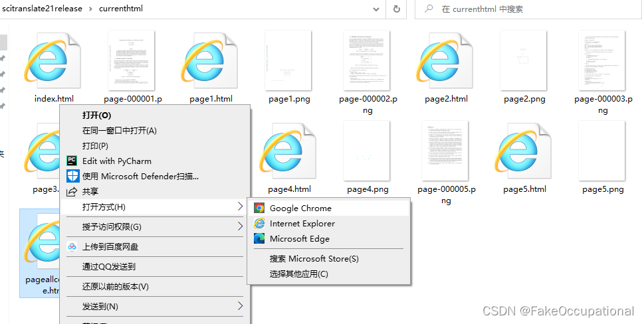This screenshot has height=324, width=644.
Task: Select the page-000003.png thumbnail
Action: tap(601, 60)
